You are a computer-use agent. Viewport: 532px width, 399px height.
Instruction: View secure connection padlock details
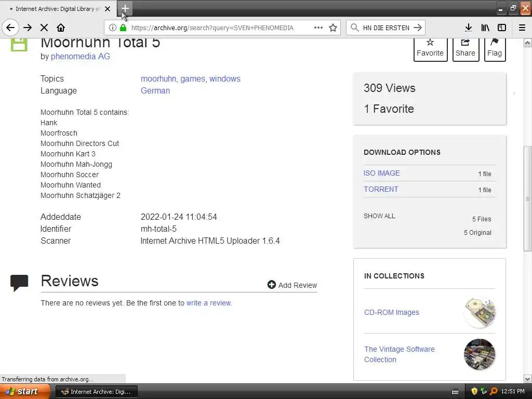pyautogui.click(x=123, y=28)
